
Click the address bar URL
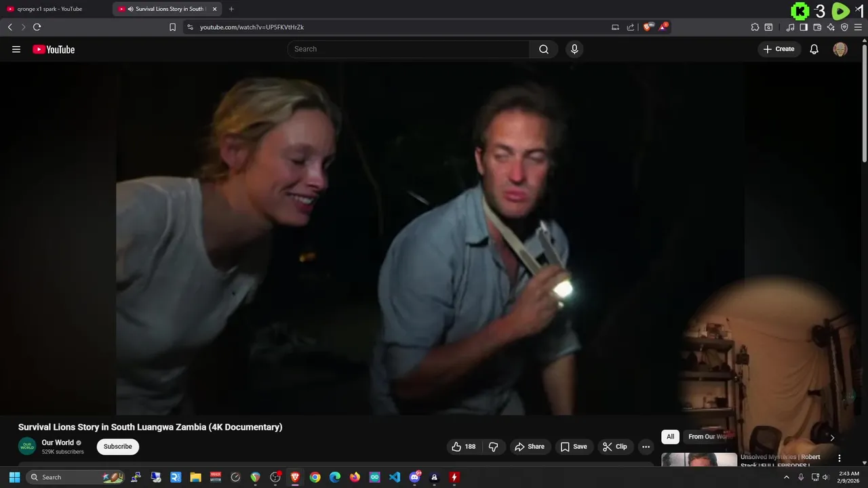[x=252, y=27]
